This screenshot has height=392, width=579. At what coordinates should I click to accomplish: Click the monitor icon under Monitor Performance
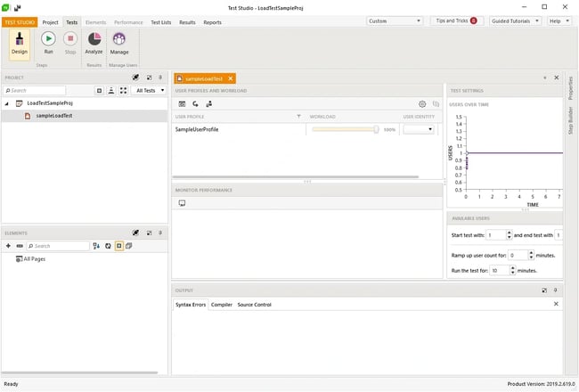click(x=182, y=203)
